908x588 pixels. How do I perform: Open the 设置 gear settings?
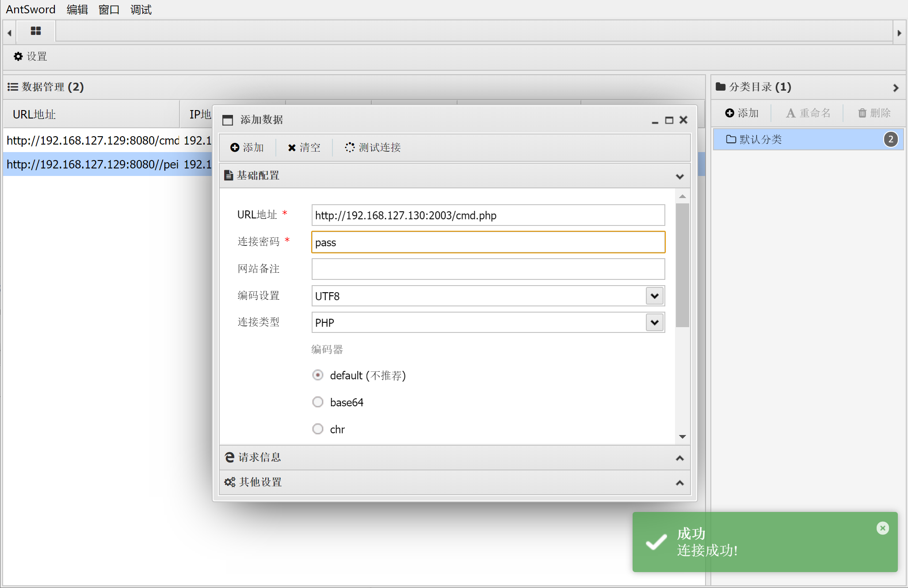(x=30, y=57)
